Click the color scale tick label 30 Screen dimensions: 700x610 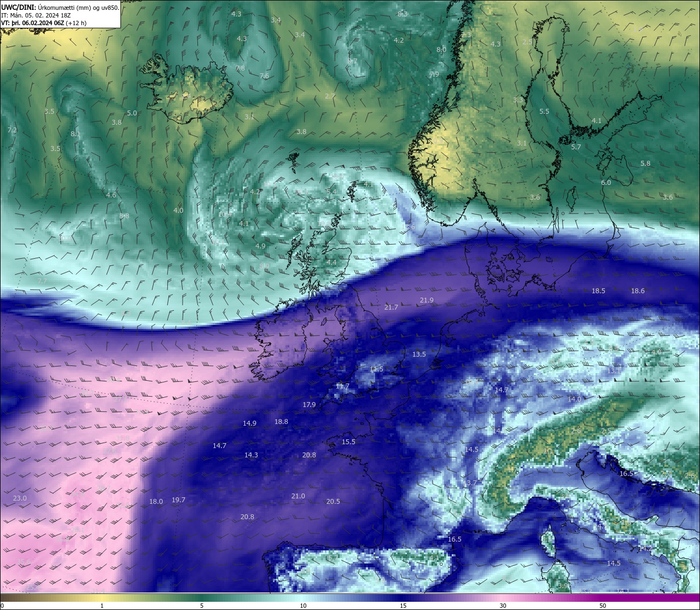click(x=503, y=606)
